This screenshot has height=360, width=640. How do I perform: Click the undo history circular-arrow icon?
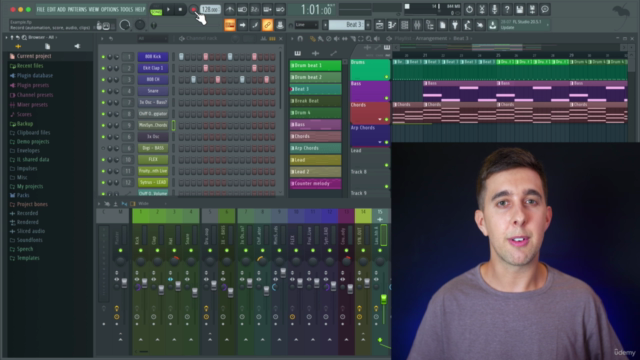pyautogui.click(x=469, y=9)
